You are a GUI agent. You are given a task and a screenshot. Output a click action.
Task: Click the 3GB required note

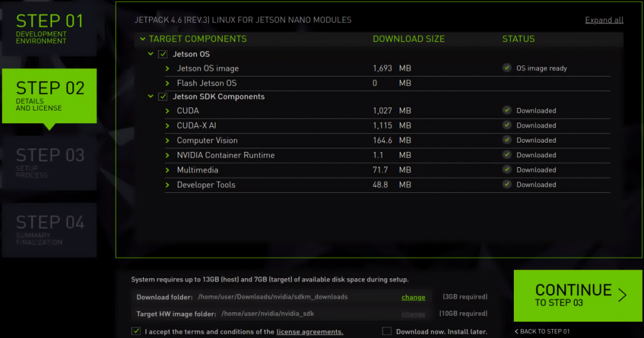coord(465,297)
